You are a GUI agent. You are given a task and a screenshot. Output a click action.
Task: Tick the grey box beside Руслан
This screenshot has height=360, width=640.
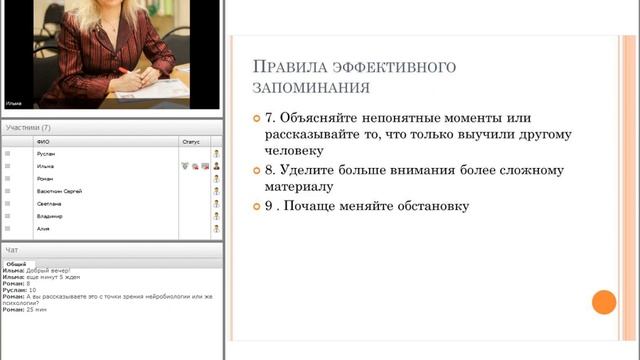tap(7, 153)
